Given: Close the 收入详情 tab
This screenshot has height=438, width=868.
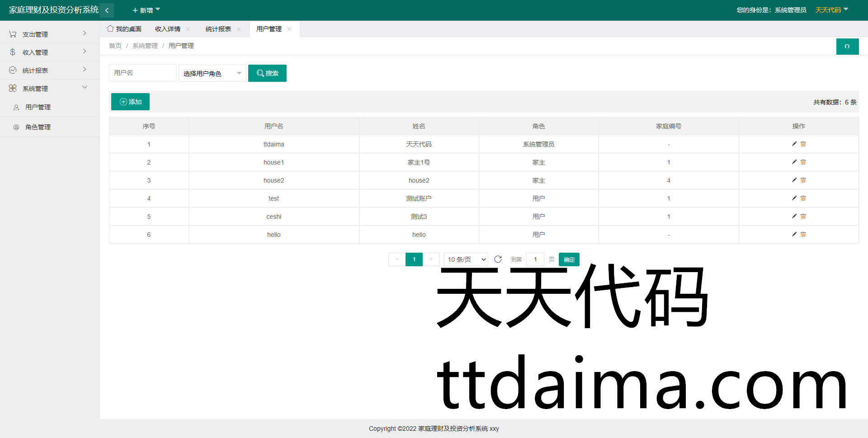Looking at the screenshot, I should click(188, 29).
